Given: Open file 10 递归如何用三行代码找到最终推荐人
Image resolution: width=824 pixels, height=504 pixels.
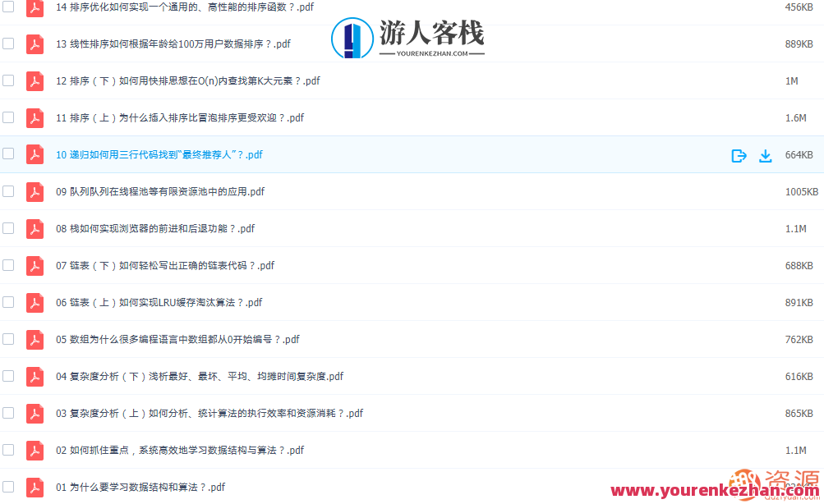Looking at the screenshot, I should tap(159, 154).
